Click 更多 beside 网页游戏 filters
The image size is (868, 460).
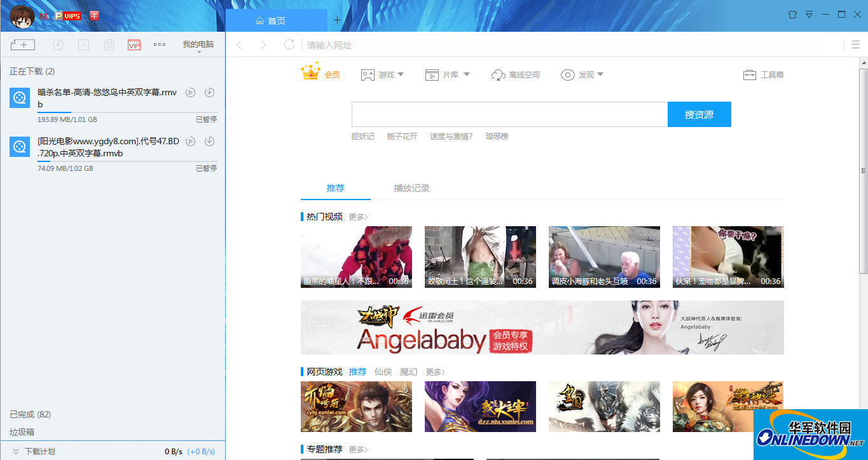click(x=435, y=372)
